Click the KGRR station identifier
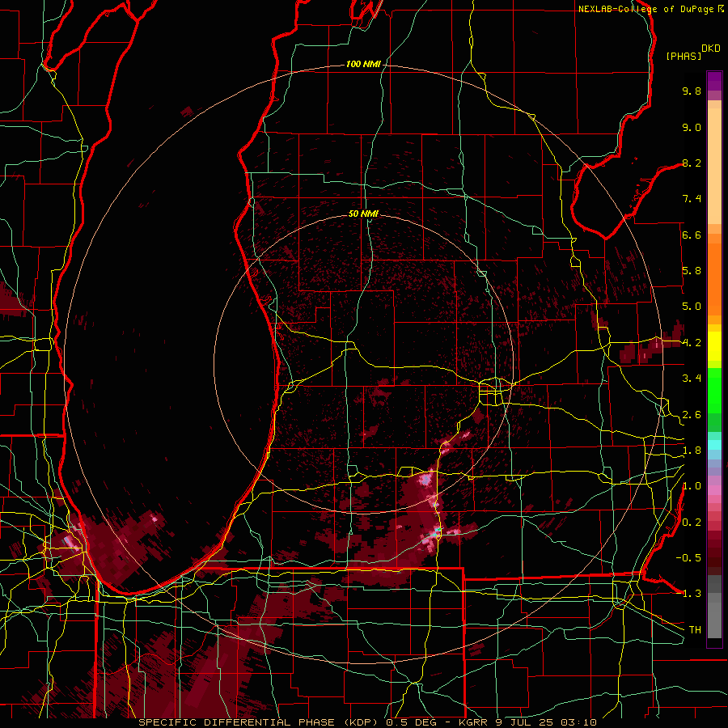 tap(475, 722)
